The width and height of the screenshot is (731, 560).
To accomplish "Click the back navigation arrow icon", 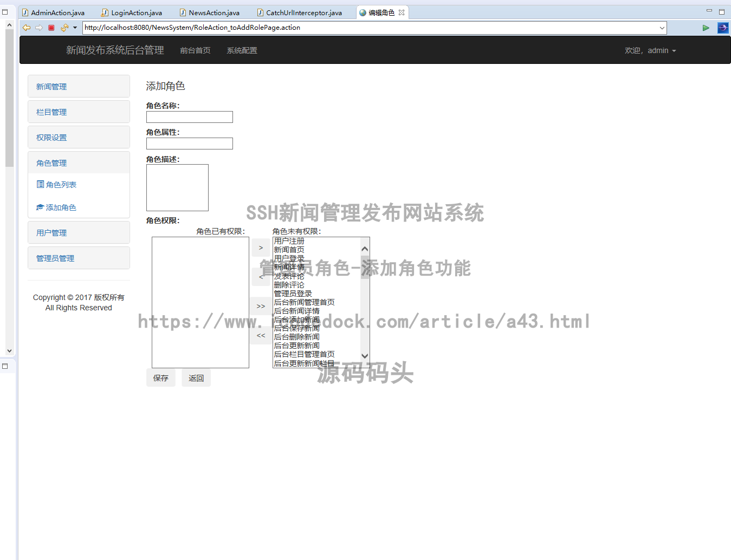I will click(26, 28).
